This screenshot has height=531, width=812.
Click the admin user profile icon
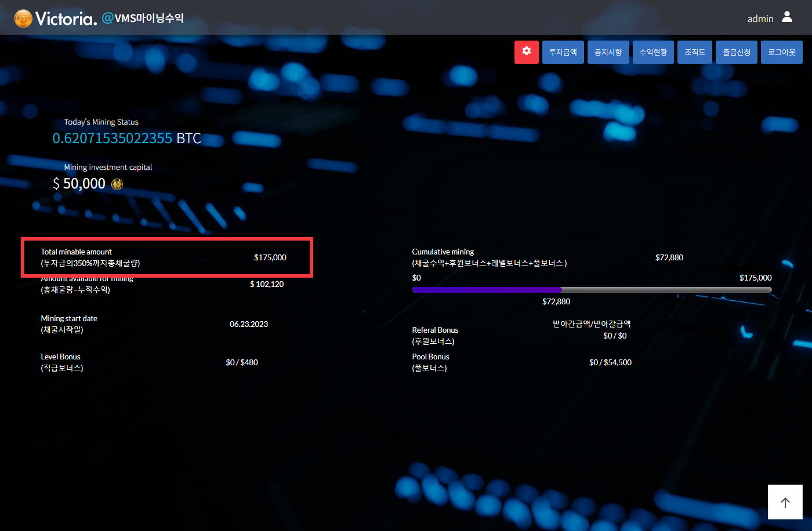point(786,17)
